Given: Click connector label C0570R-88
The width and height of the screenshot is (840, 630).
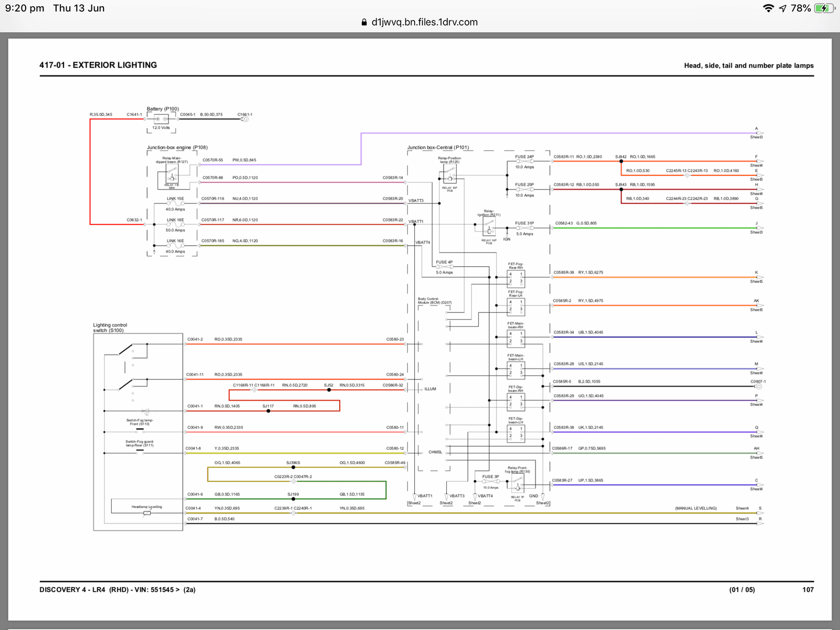Looking at the screenshot, I should (213, 177).
